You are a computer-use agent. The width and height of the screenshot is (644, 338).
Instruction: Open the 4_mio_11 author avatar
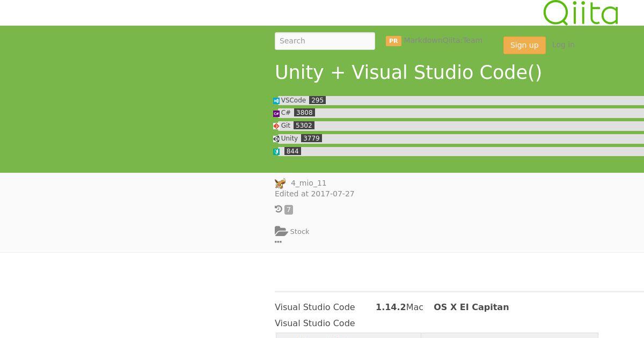tap(280, 183)
